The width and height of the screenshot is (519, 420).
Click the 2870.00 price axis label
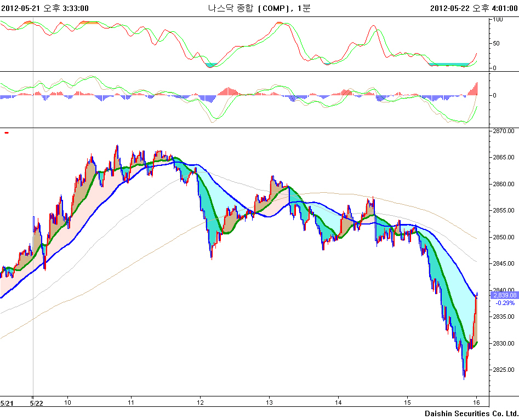click(504, 131)
